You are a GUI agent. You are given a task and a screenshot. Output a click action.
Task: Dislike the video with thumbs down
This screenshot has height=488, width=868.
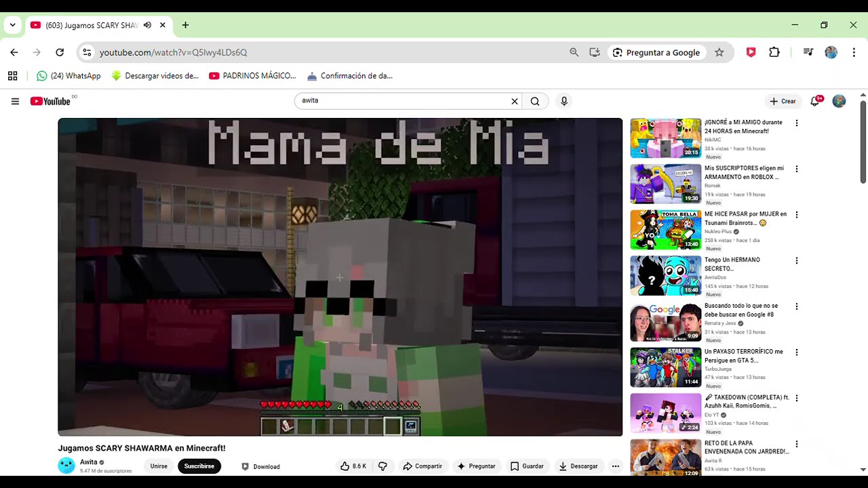point(382,466)
